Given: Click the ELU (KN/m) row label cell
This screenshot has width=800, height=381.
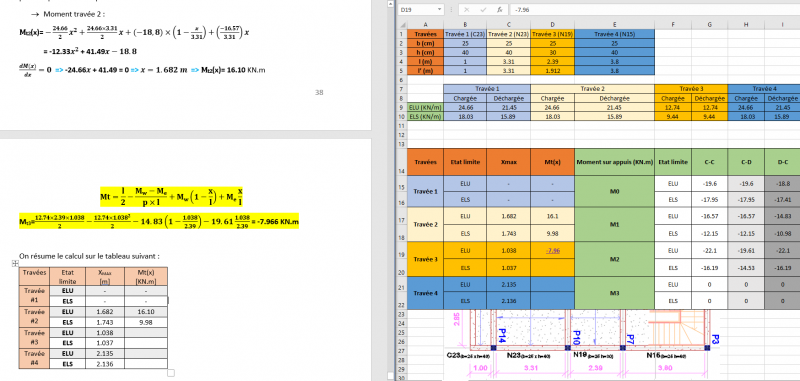Looking at the screenshot, I should tap(426, 108).
